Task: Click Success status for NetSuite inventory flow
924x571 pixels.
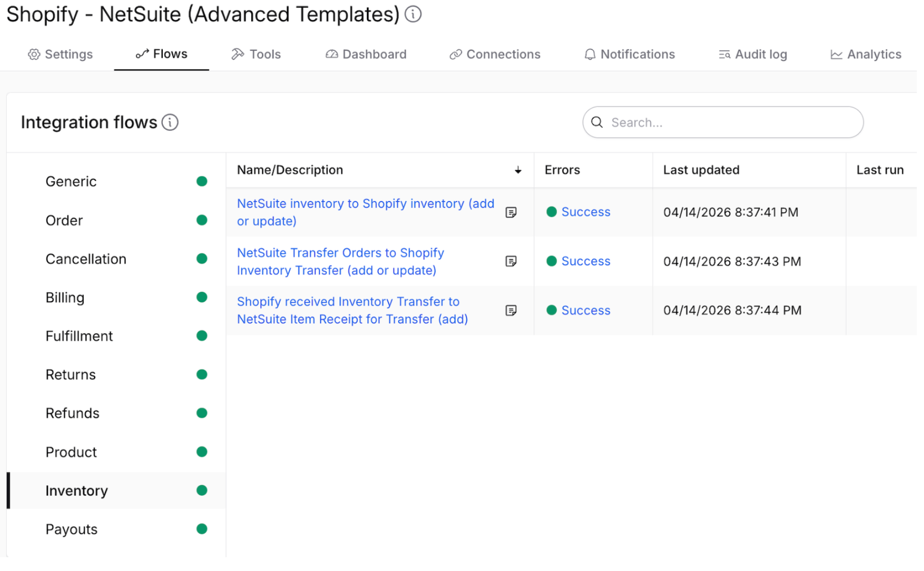Action: coord(586,212)
